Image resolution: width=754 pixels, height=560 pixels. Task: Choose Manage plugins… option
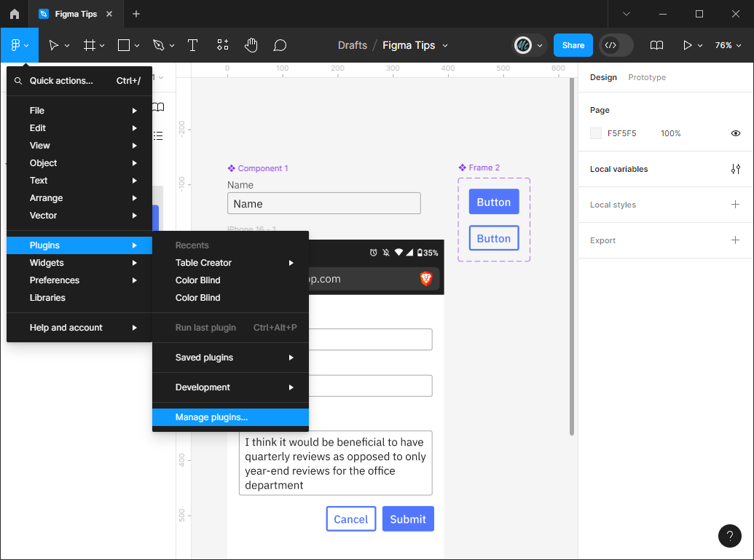(230, 417)
